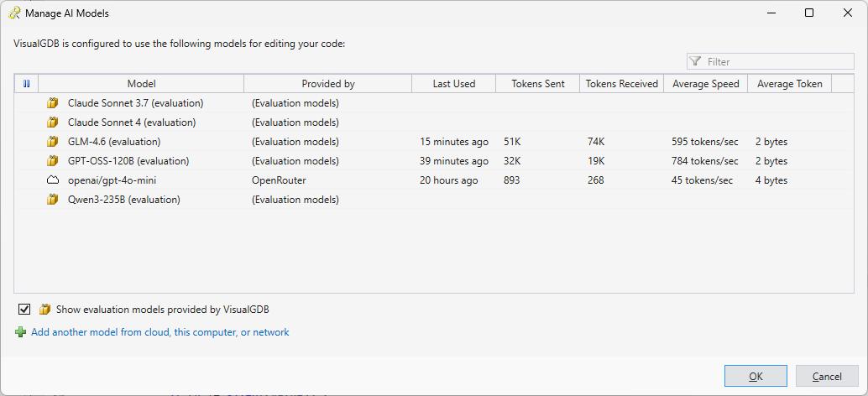The image size is (868, 396).
Task: Sort by Tokens Received column header
Action: tap(621, 84)
